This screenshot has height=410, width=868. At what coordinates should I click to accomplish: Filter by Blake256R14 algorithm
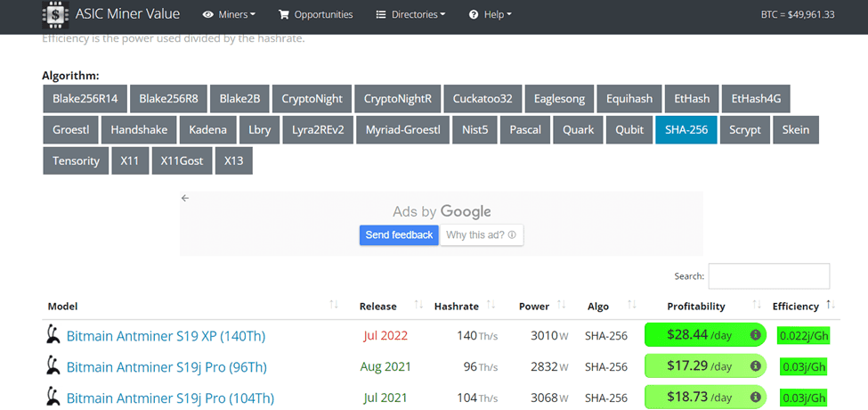(x=85, y=99)
